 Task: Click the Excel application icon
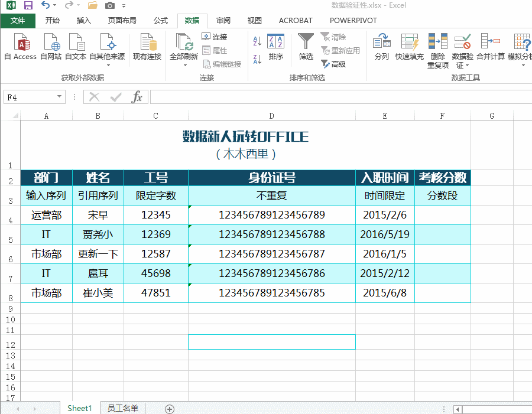(x=11, y=5)
